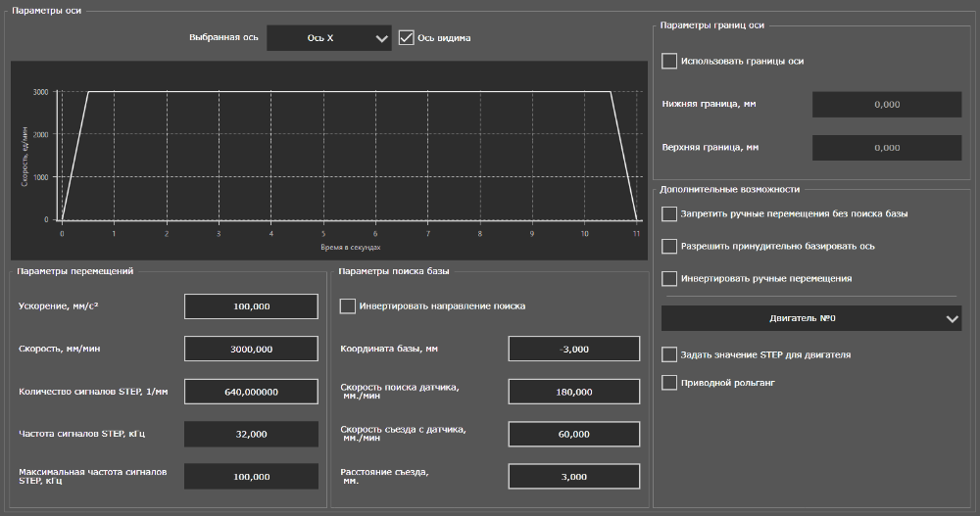Enable 'Использовать границы оси' checkbox
Viewport: 980px width, 516px height.
click(668, 62)
